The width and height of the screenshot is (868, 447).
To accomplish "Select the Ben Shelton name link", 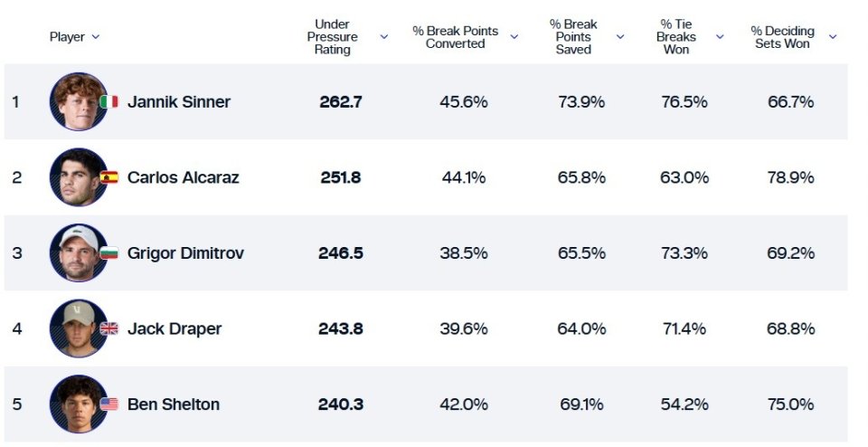I will tap(174, 404).
